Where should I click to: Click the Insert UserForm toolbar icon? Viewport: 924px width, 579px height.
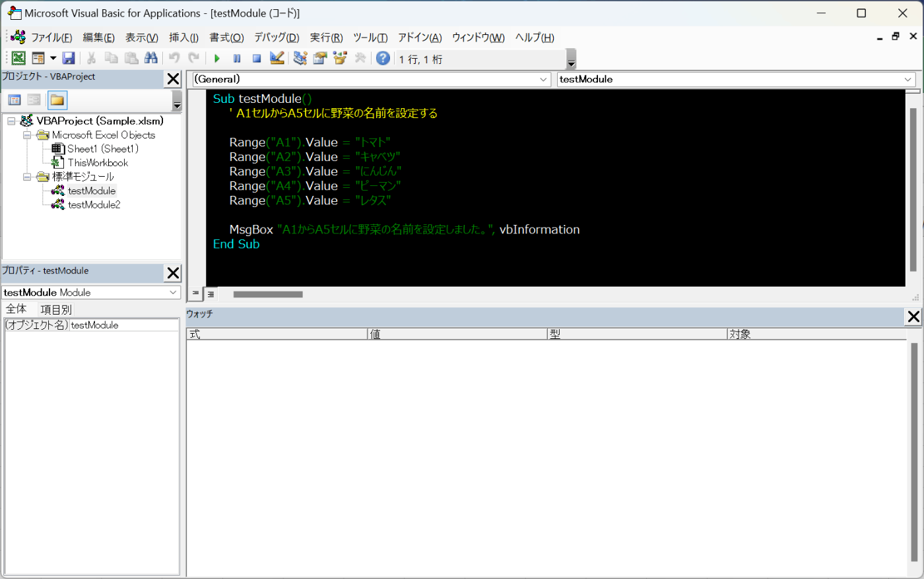coord(38,59)
